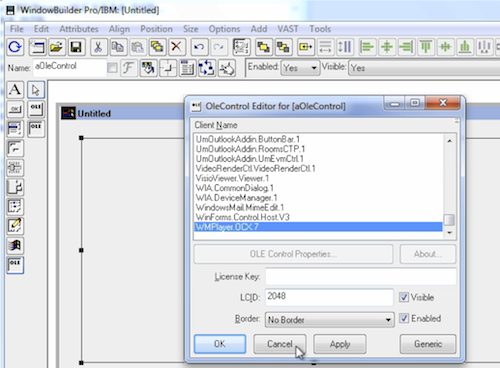Click the red X Delete toolbar icon
Viewport: 500px width, 368px height.
[176, 47]
